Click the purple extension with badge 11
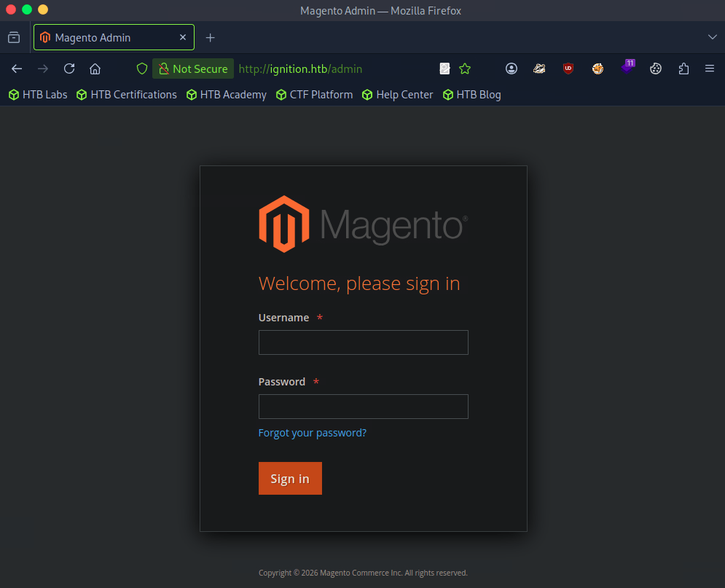Screen dimensions: 725x588 pyautogui.click(x=627, y=68)
